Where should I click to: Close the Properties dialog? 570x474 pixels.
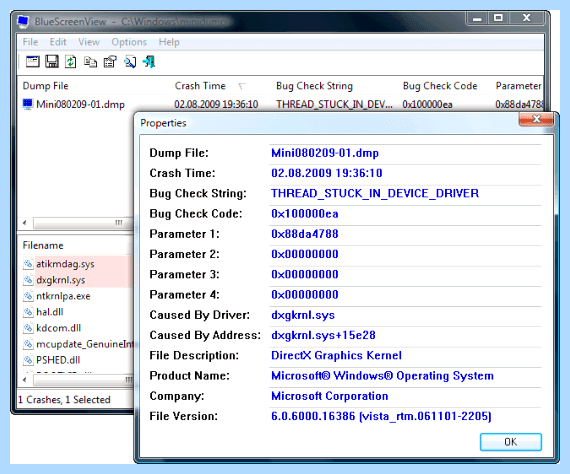pyautogui.click(x=536, y=119)
